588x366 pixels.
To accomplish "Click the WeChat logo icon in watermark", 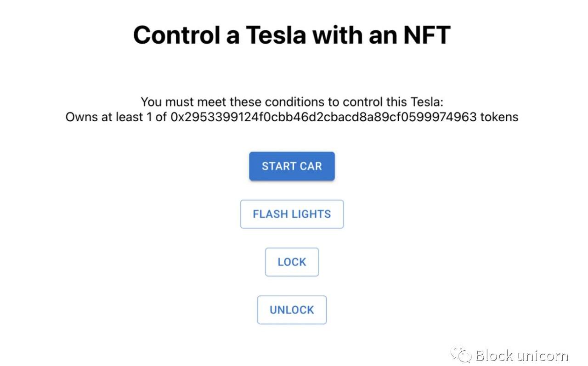I will pos(461,355).
